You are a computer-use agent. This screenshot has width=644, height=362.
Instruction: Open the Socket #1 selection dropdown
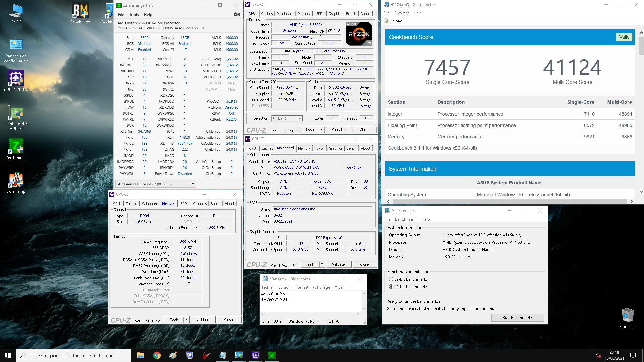tap(287, 118)
